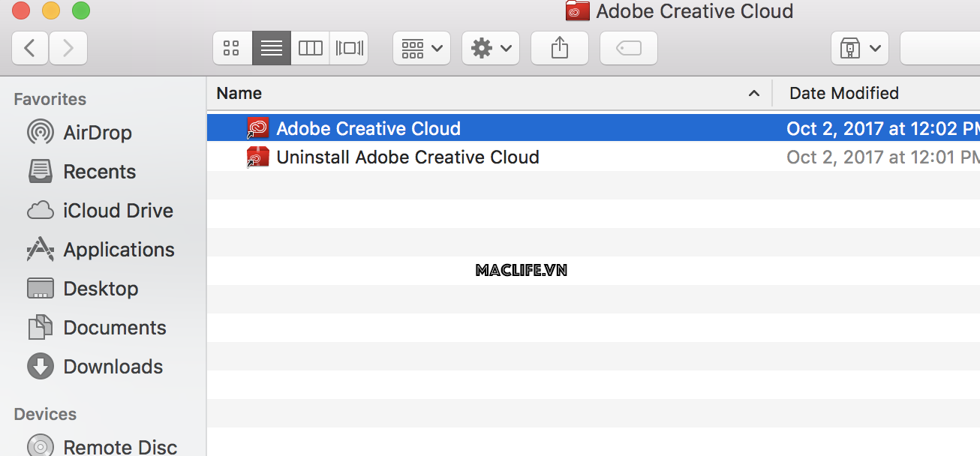
Task: Toggle the Name column sort order
Action: point(239,93)
